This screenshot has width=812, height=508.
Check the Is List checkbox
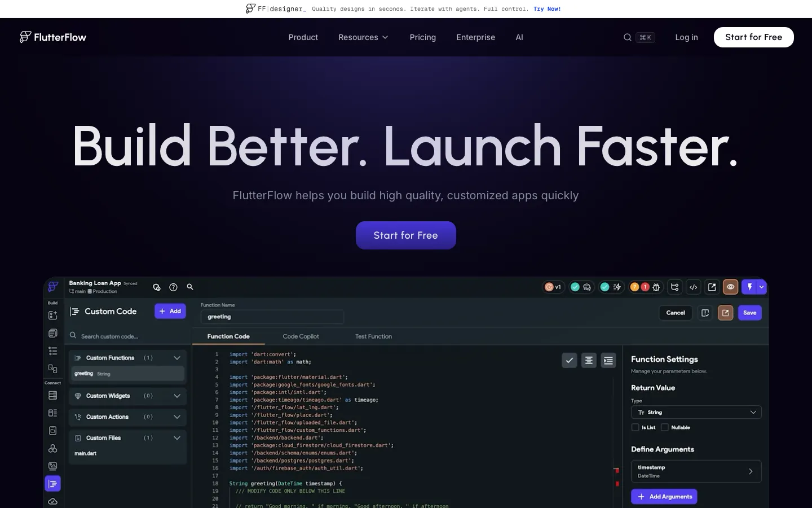pos(636,427)
